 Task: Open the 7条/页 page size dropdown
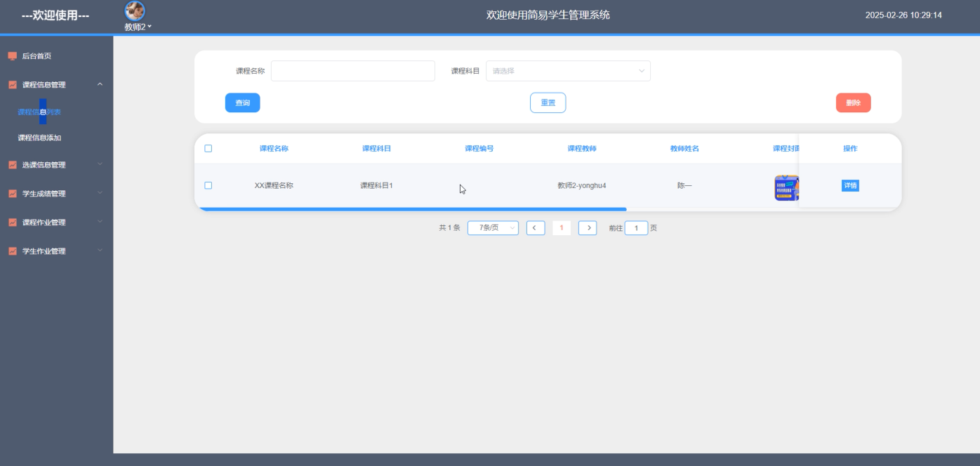click(x=493, y=227)
